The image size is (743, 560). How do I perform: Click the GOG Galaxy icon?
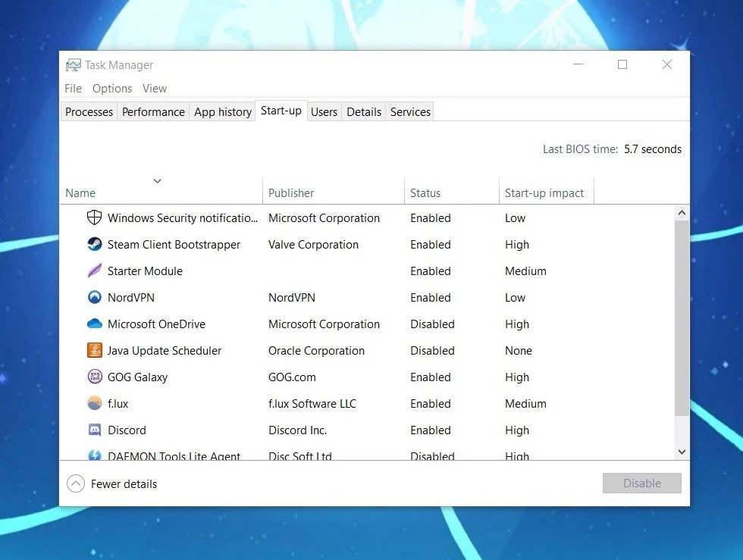point(94,377)
